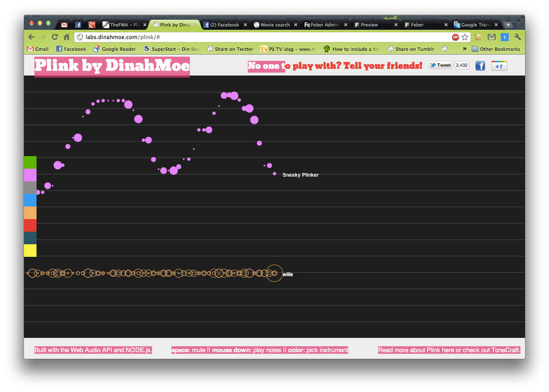Click the Plink by DinahMoe title
Image resolution: width=549 pixels, height=392 pixels.
click(x=112, y=66)
